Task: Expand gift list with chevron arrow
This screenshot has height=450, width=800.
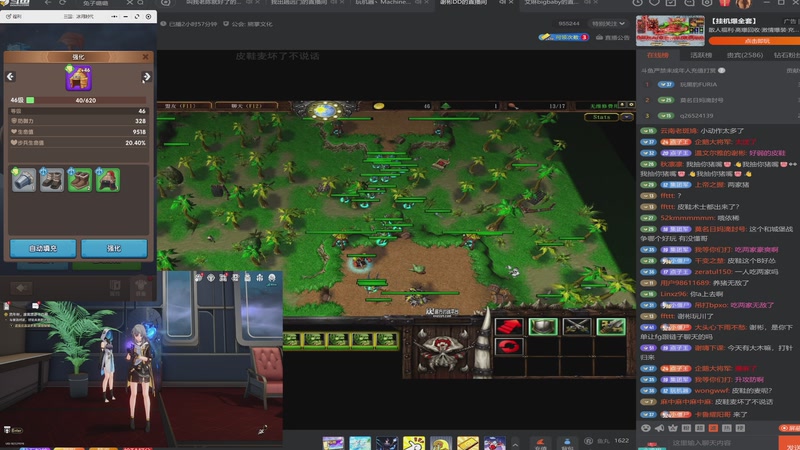Action: click(x=515, y=444)
